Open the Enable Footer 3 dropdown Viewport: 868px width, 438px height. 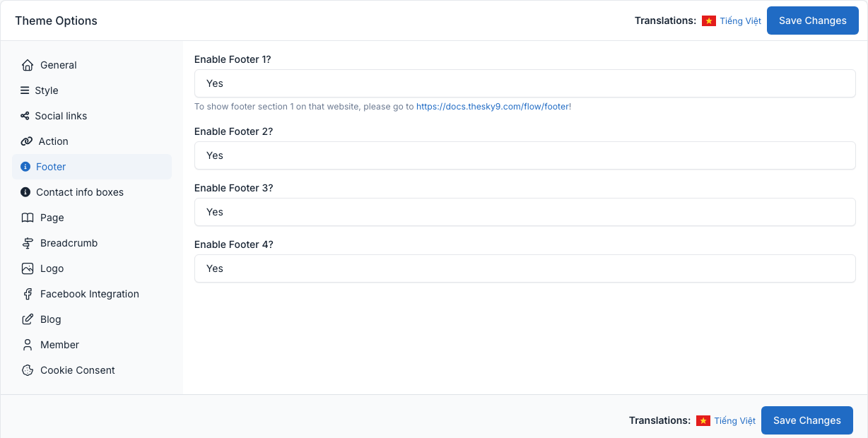pyautogui.click(x=525, y=212)
